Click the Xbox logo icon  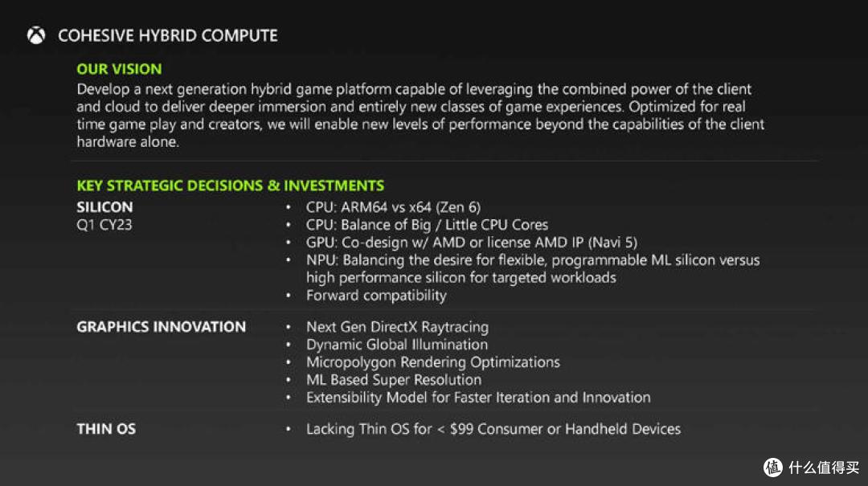pos(36,35)
